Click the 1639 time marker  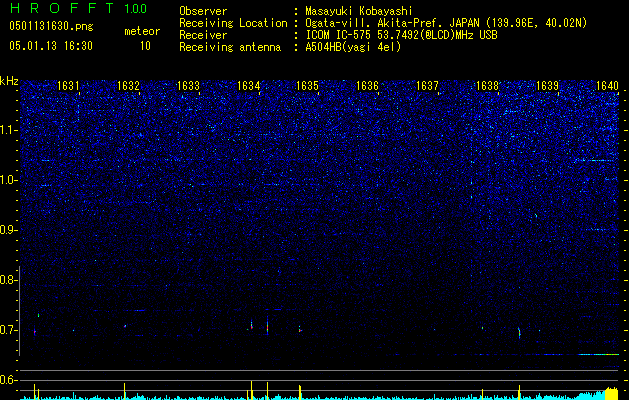pyautogui.click(x=548, y=85)
